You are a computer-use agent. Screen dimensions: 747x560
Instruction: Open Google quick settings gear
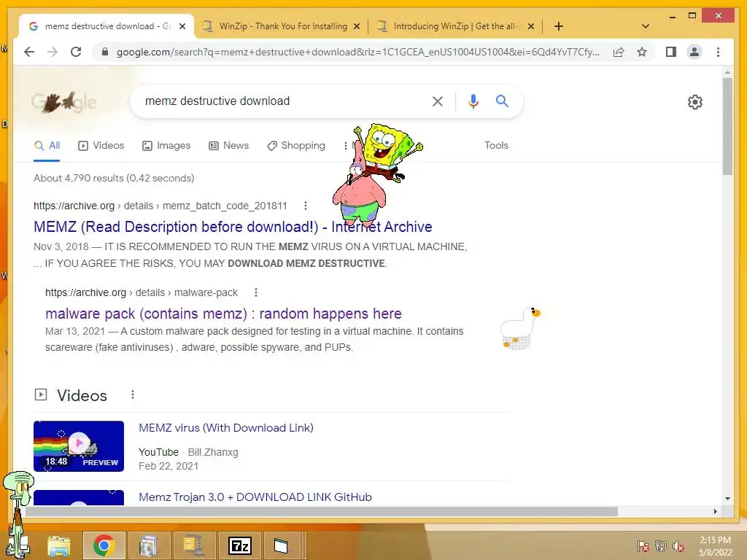(695, 102)
